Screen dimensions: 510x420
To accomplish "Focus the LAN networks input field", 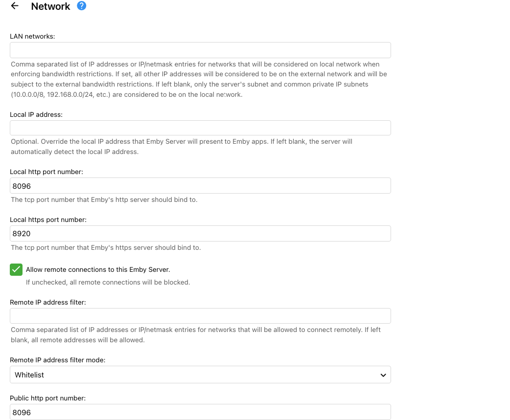I will pos(200,50).
